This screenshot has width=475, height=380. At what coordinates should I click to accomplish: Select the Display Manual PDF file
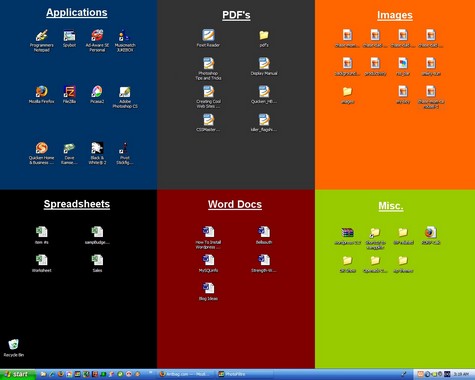click(x=264, y=66)
